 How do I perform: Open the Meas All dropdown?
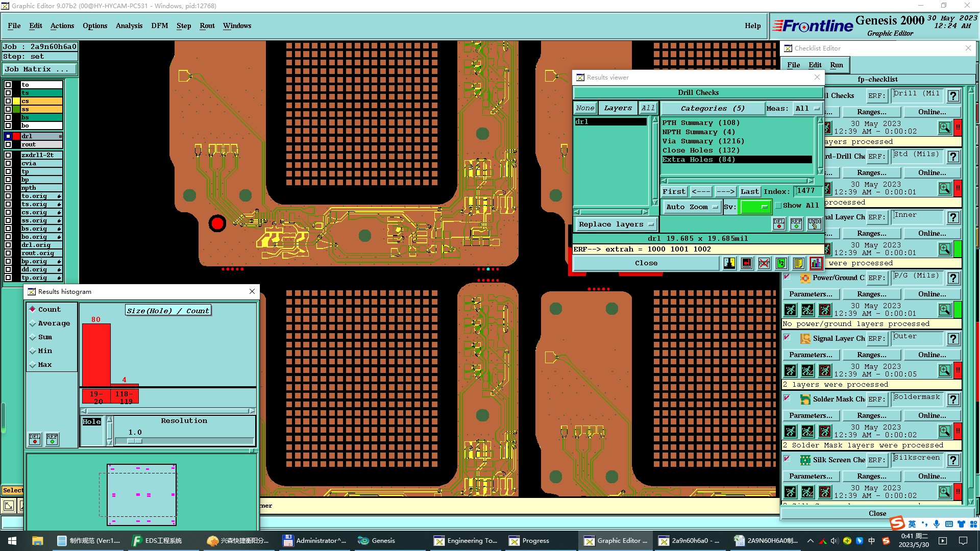pos(807,109)
